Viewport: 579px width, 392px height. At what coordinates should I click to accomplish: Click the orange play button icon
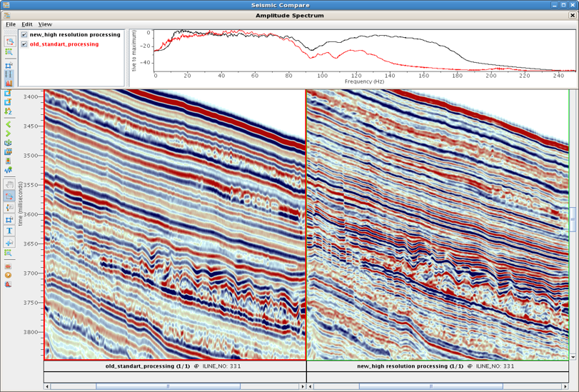pos(8,275)
